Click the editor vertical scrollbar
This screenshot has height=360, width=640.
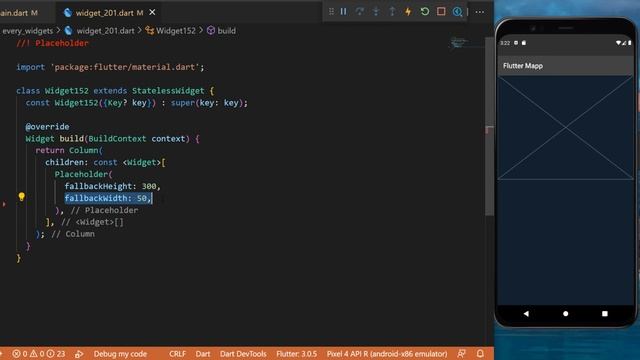click(489, 127)
